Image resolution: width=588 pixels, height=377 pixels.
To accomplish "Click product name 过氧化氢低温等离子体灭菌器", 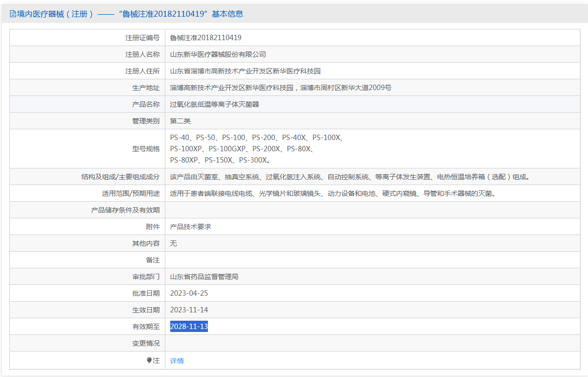I will point(215,104).
